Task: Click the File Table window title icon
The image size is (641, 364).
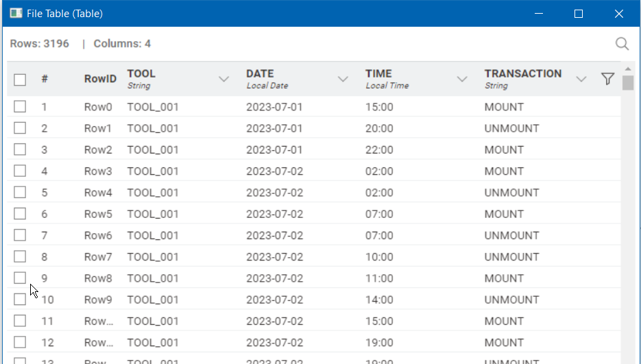Action: [x=15, y=14]
